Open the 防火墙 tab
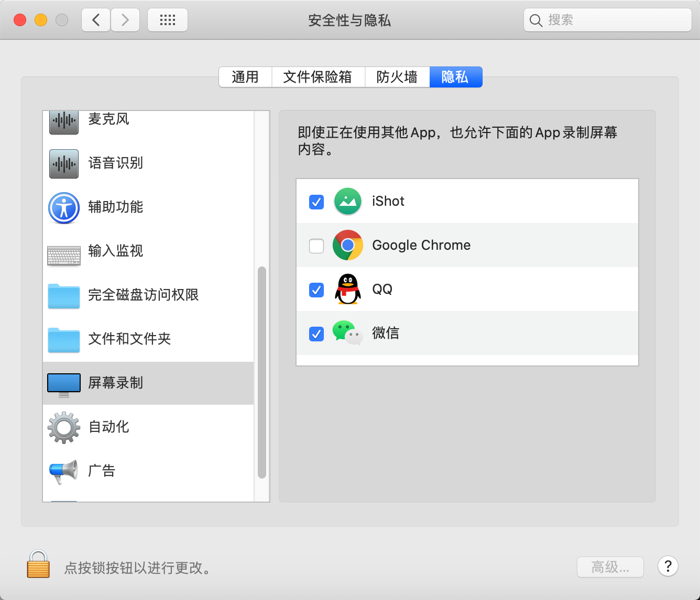700x600 pixels. point(397,76)
